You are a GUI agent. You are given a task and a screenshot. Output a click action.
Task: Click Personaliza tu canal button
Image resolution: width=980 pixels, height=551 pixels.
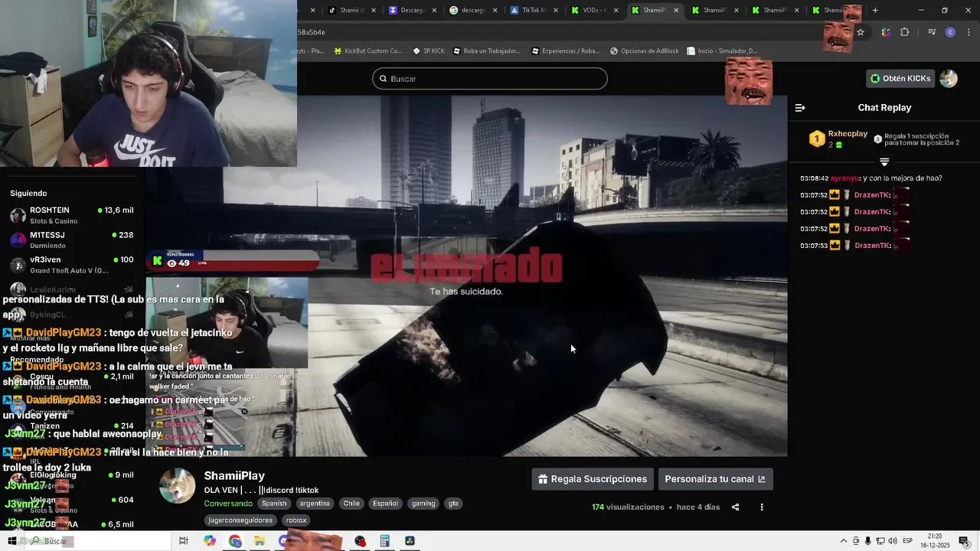coord(715,479)
